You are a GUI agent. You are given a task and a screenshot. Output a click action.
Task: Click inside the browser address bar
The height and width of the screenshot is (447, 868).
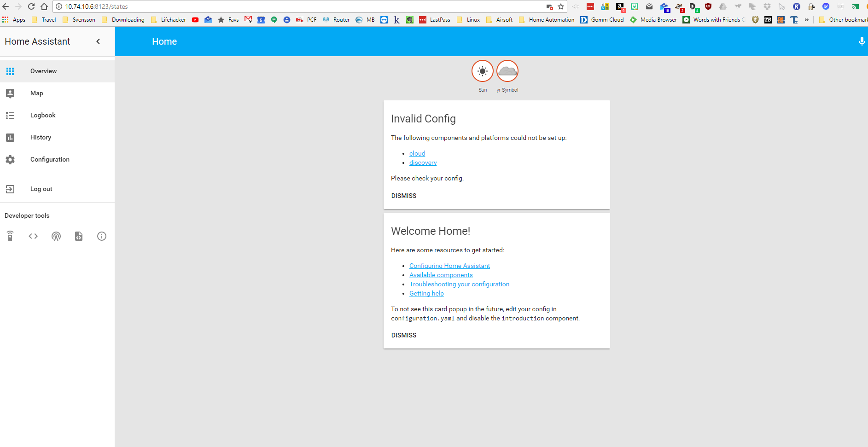point(184,6)
